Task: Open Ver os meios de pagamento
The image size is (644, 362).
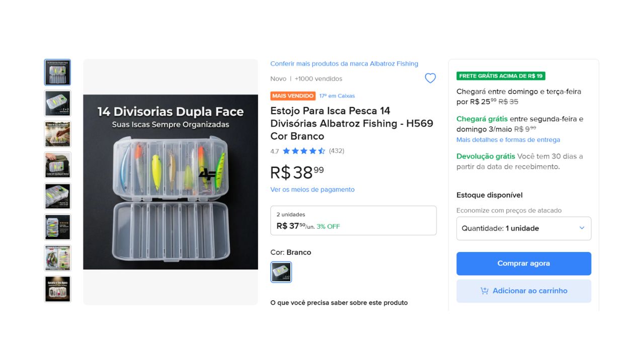Action: click(312, 190)
